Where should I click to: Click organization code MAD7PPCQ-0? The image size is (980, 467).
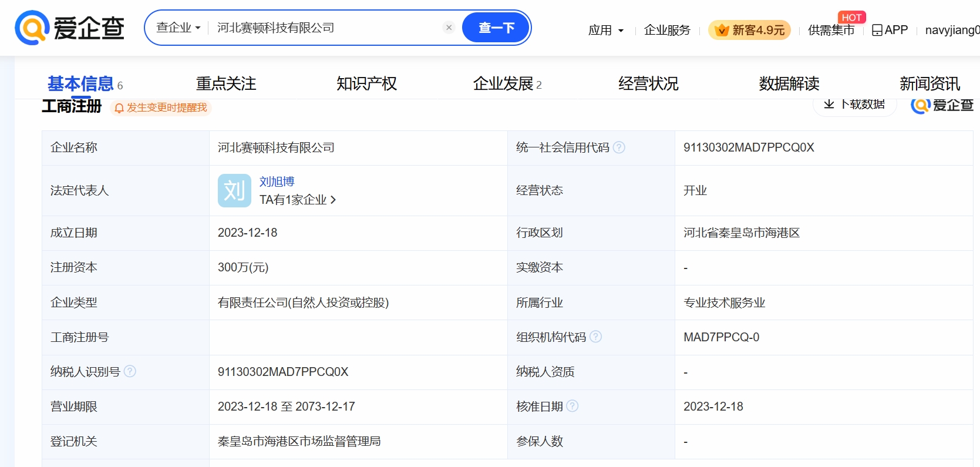721,337
